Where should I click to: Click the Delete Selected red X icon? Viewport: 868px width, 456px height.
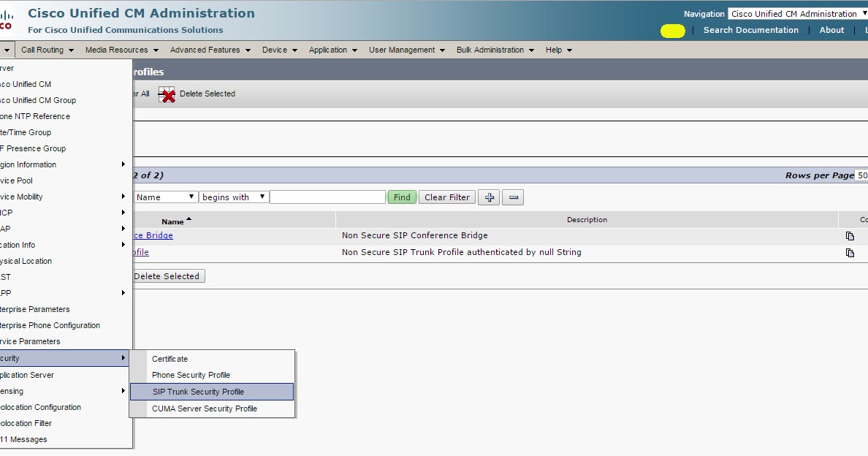pyautogui.click(x=167, y=94)
